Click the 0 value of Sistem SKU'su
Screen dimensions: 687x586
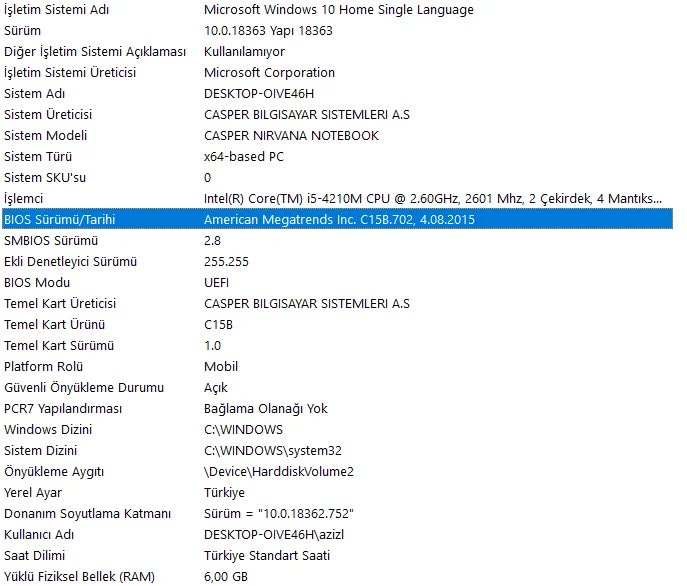click(208, 178)
